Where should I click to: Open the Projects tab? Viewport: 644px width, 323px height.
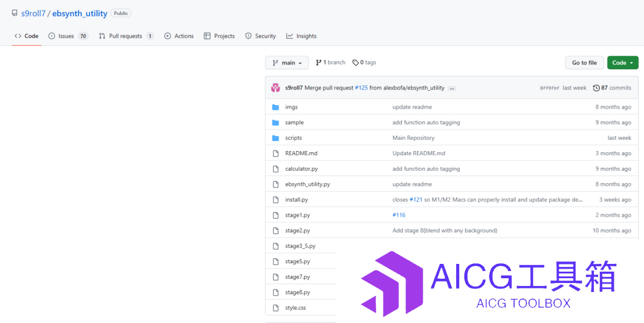pyautogui.click(x=219, y=36)
